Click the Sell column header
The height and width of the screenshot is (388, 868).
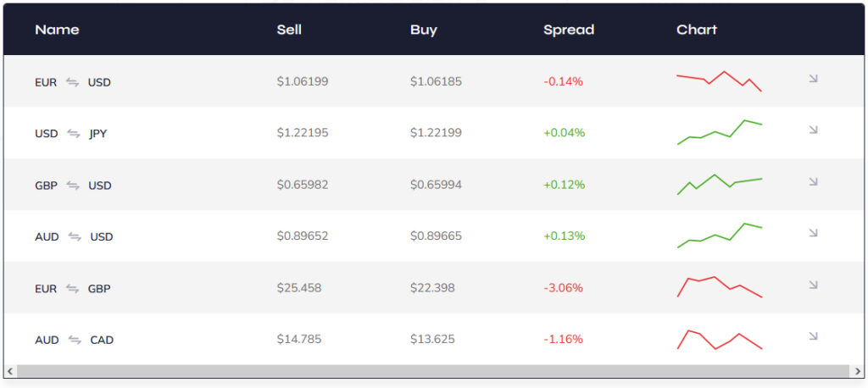(289, 30)
